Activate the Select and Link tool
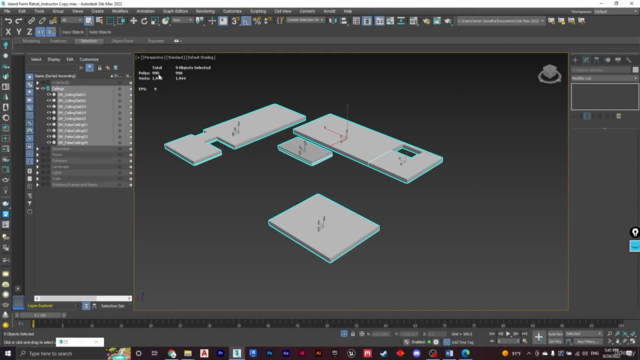The width and height of the screenshot is (640, 360). point(31,21)
